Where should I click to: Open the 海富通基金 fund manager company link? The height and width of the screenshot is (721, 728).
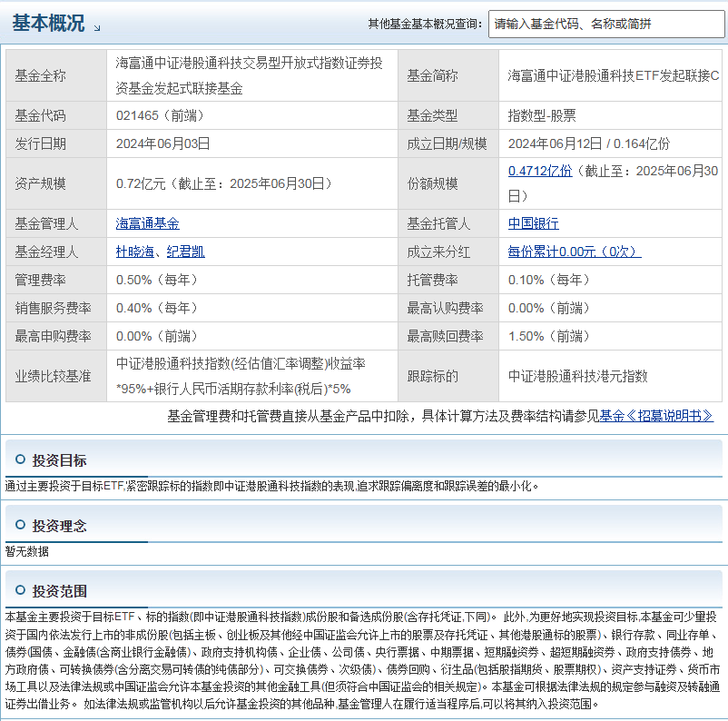tap(148, 223)
